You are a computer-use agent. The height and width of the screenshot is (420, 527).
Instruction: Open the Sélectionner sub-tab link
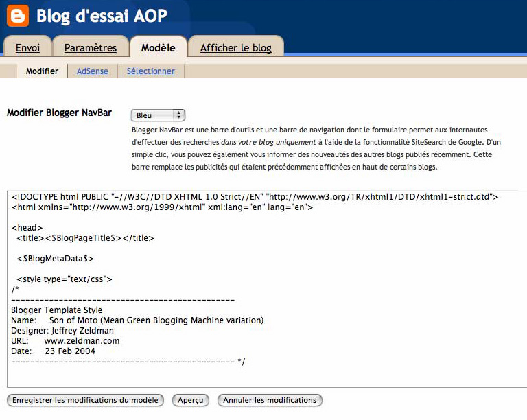pyautogui.click(x=151, y=71)
